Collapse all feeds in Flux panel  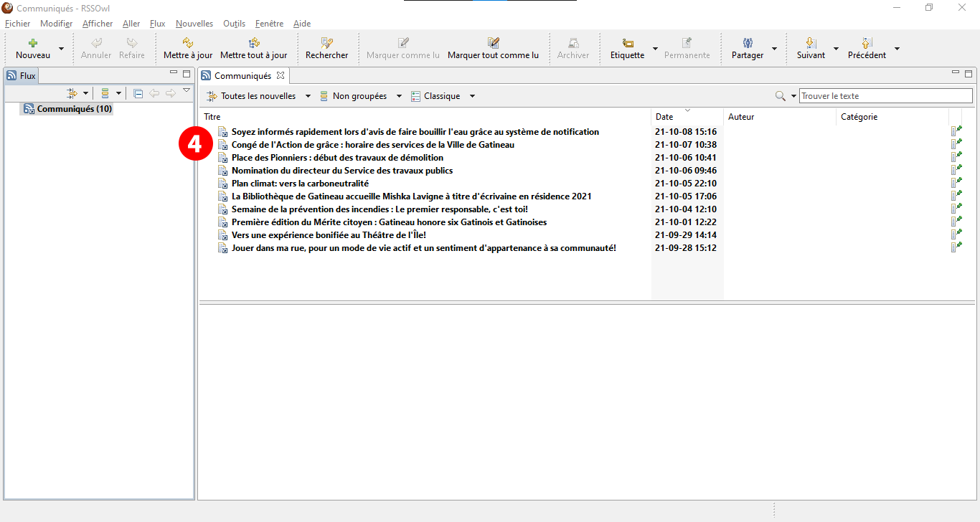coord(138,93)
